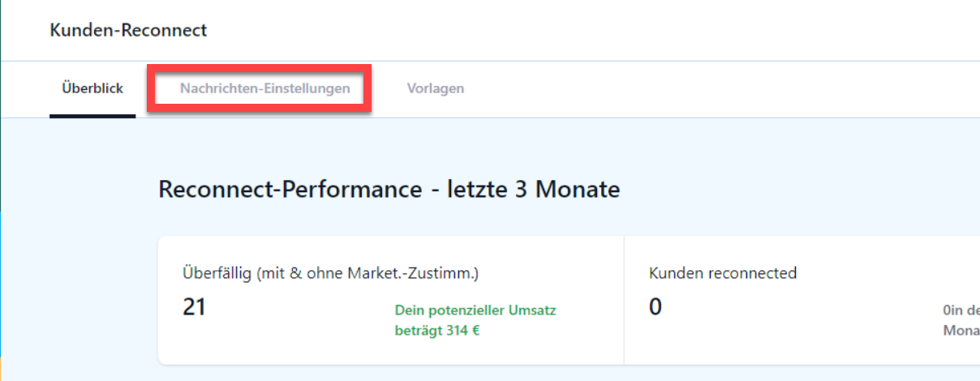Click the truncated '0in de' text
The width and height of the screenshot is (980, 381).
click(x=961, y=310)
